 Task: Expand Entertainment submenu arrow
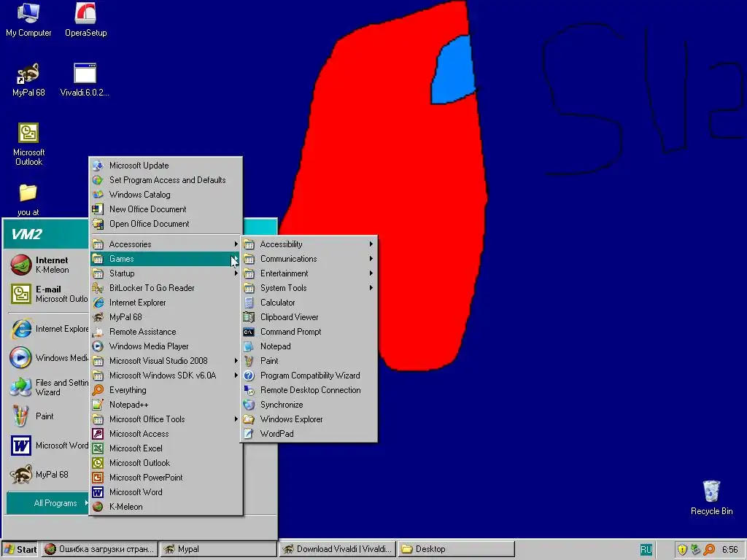[371, 273]
